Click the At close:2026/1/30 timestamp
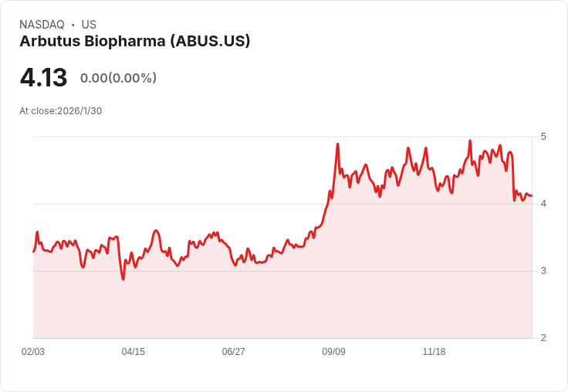568x392 pixels. tap(60, 111)
